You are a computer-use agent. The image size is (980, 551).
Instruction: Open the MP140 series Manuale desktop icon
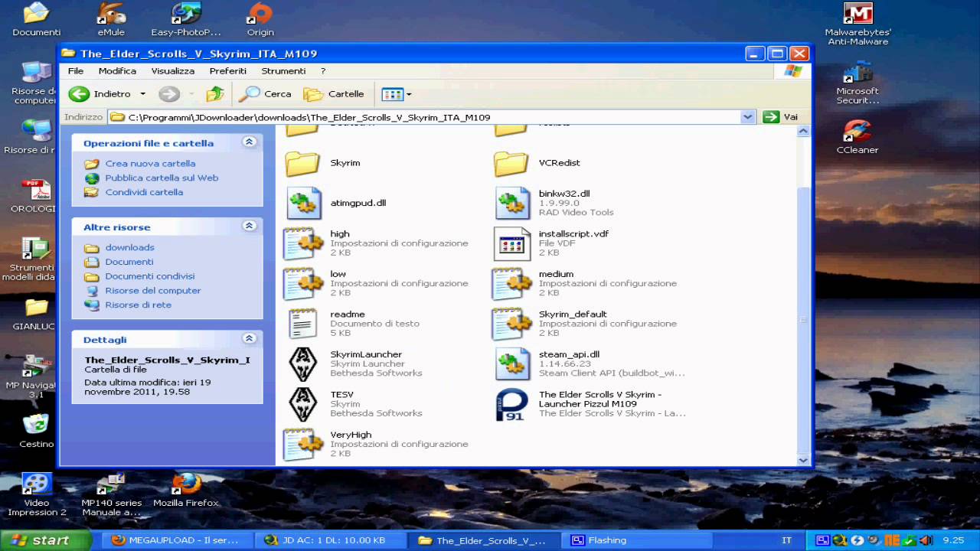pos(112,494)
